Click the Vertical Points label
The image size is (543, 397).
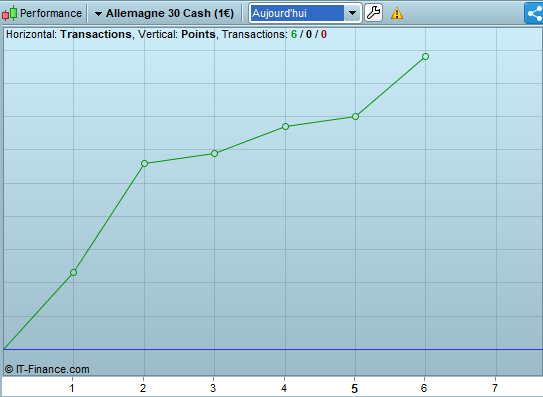[177, 34]
